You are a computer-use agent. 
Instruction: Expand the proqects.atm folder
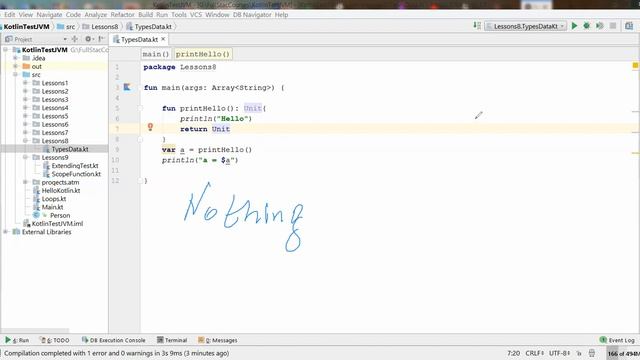pyautogui.click(x=25, y=182)
